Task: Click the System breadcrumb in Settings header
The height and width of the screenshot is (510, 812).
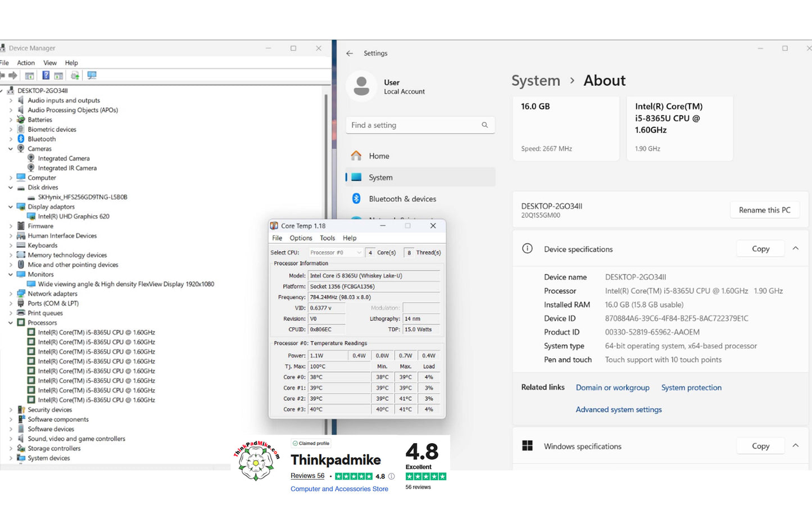Action: [536, 81]
